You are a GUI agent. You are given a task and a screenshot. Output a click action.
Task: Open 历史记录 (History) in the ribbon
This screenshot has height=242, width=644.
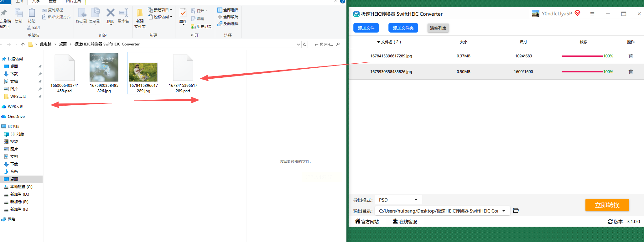[201, 27]
